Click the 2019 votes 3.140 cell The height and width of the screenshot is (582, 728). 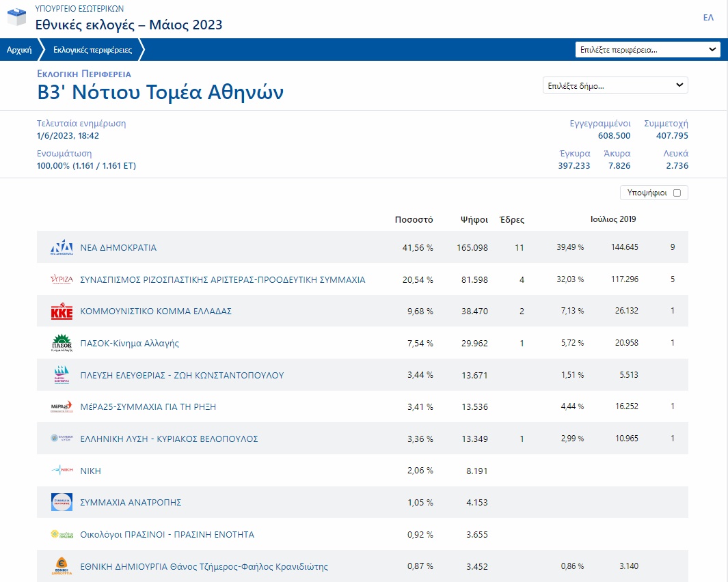629,566
